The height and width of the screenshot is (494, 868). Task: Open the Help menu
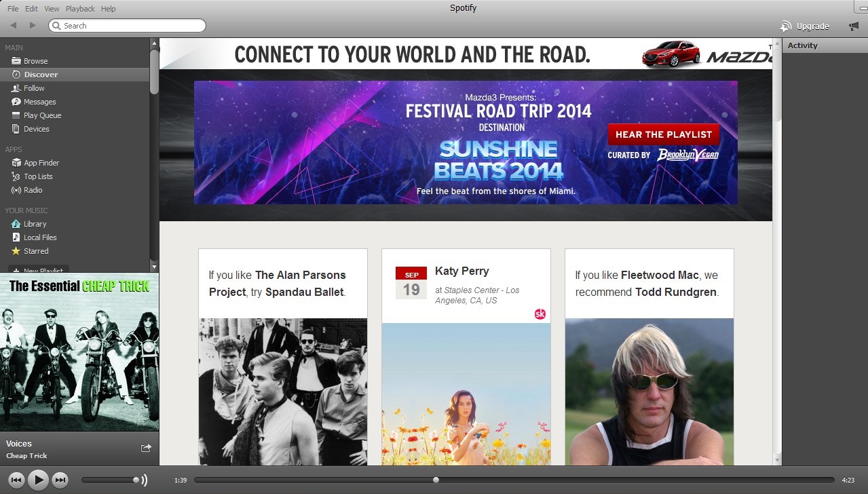108,9
